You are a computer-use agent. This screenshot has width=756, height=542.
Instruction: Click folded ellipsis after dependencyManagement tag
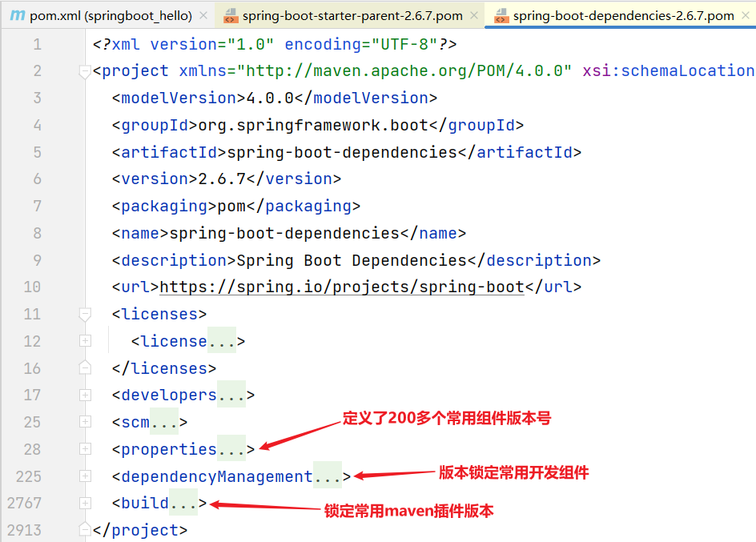point(328,476)
